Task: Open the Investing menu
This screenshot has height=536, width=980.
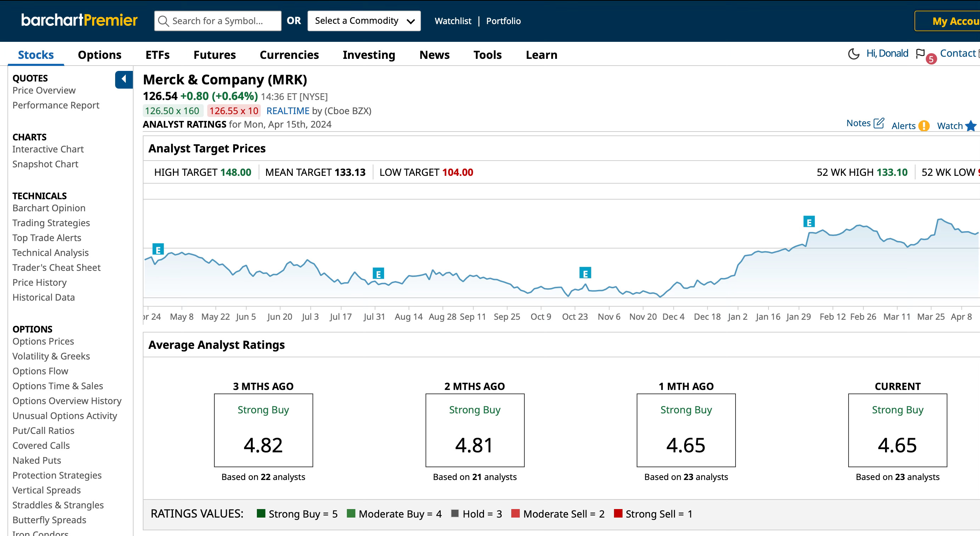Action: (369, 55)
